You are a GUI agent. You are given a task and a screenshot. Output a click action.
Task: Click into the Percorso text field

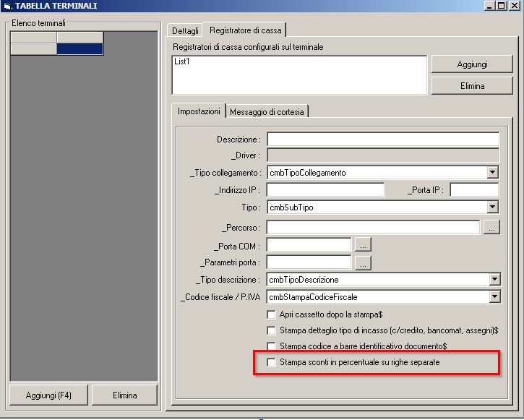[373, 228]
